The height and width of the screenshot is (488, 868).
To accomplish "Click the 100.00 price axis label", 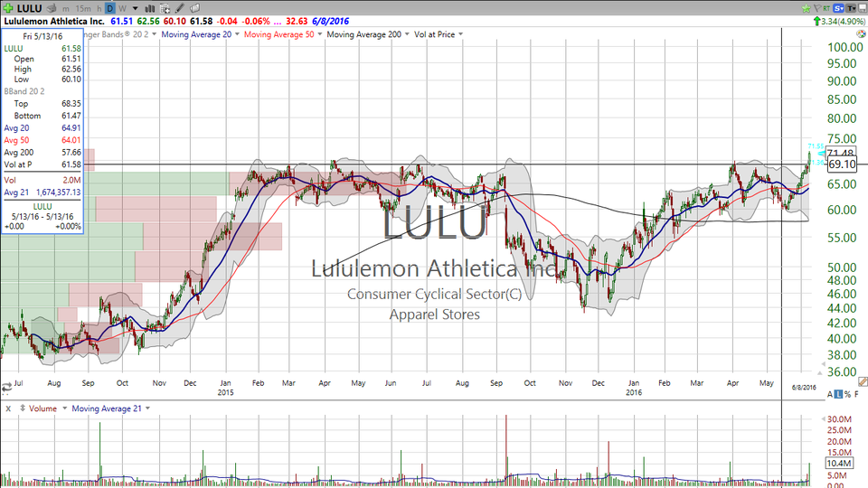I will 844,48.
